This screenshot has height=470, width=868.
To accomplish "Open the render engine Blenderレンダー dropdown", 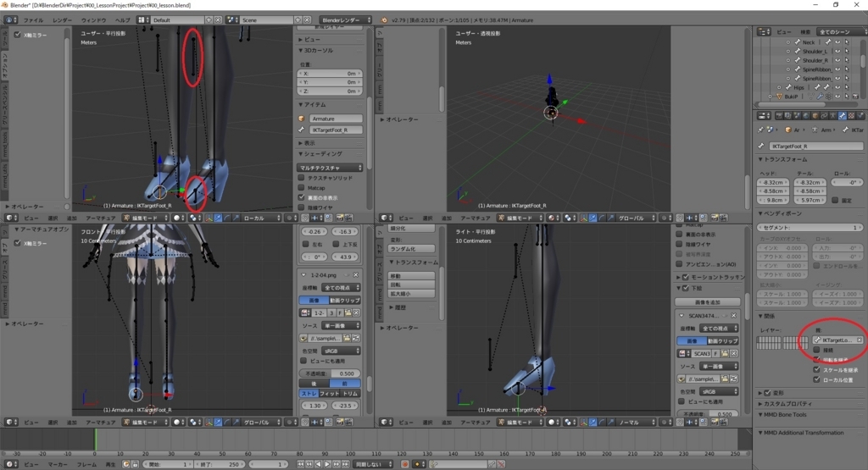I will click(x=346, y=20).
